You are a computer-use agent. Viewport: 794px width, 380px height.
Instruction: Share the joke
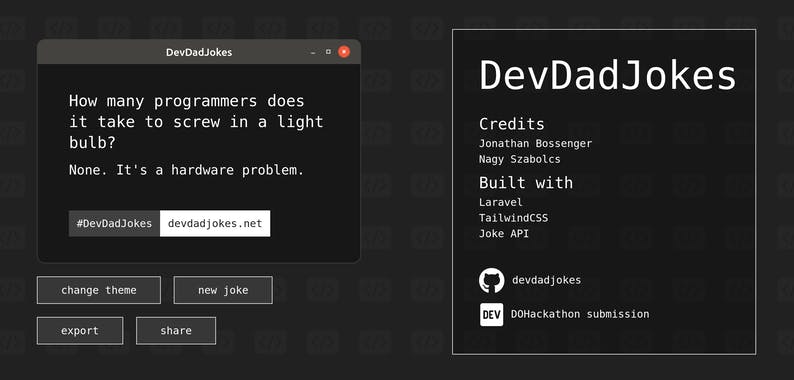click(176, 331)
